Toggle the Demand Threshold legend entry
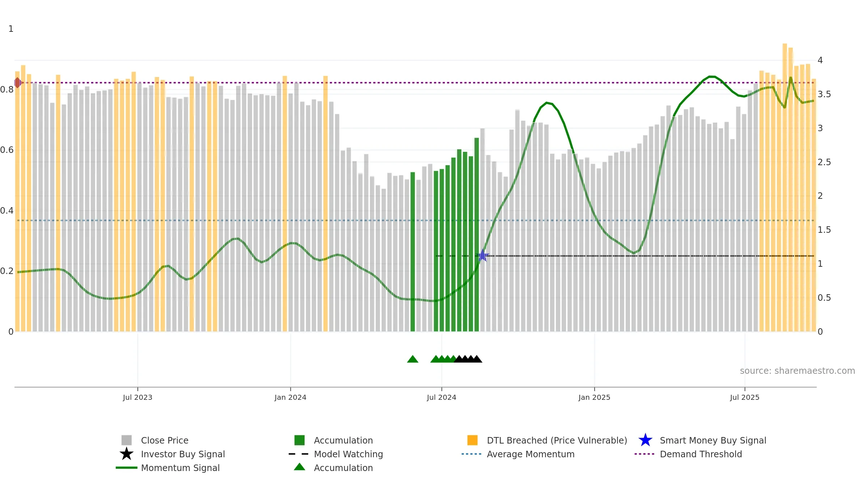 [688, 454]
